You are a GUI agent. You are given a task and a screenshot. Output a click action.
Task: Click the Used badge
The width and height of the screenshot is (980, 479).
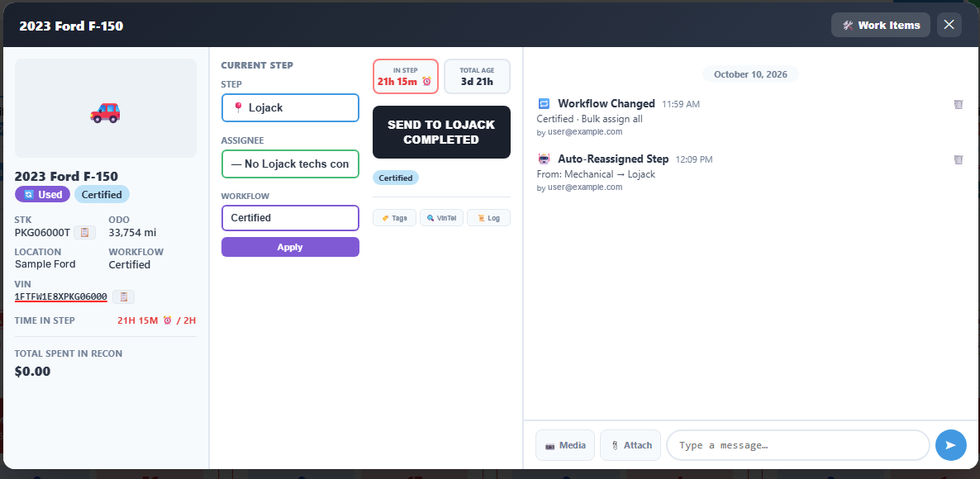click(42, 194)
